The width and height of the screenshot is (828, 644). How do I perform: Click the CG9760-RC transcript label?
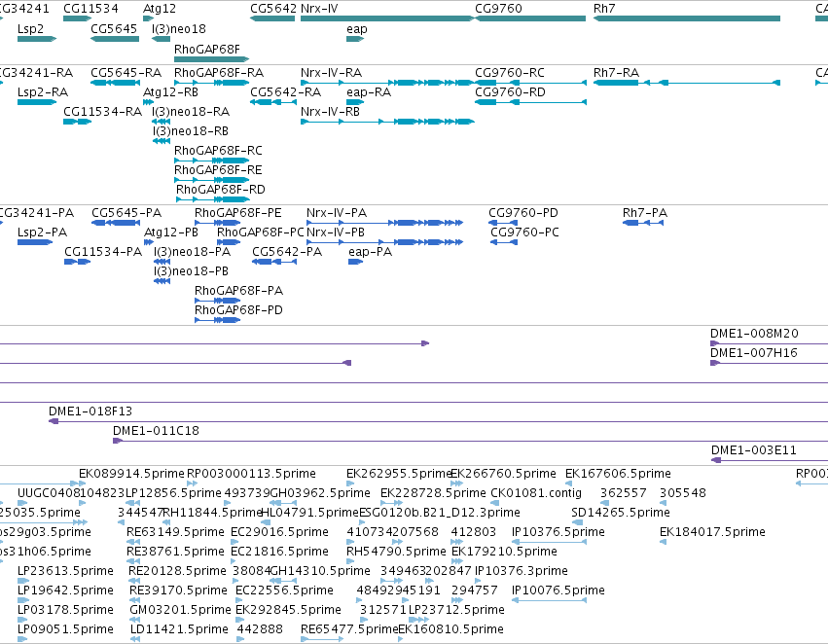(x=510, y=72)
